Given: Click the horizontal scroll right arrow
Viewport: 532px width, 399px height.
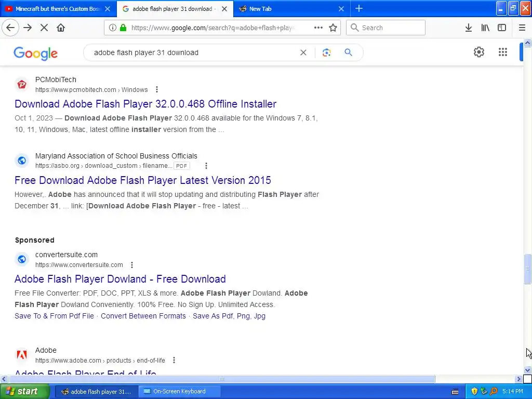Looking at the screenshot, I should 518,379.
